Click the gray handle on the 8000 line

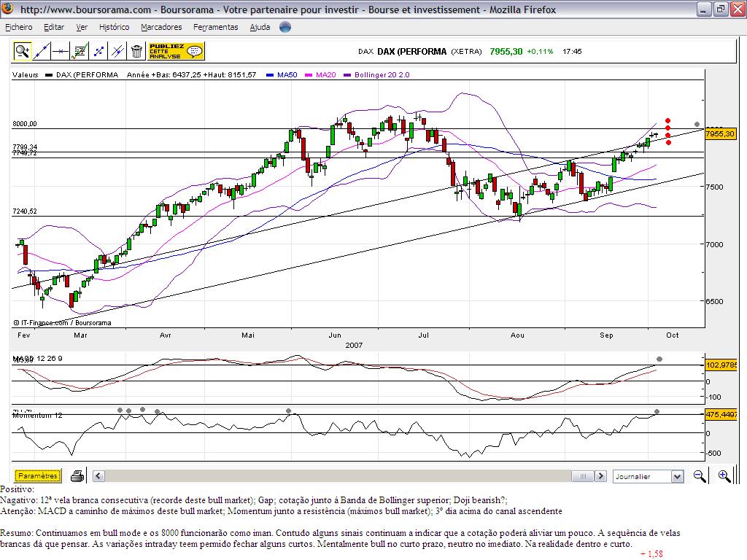[697, 124]
